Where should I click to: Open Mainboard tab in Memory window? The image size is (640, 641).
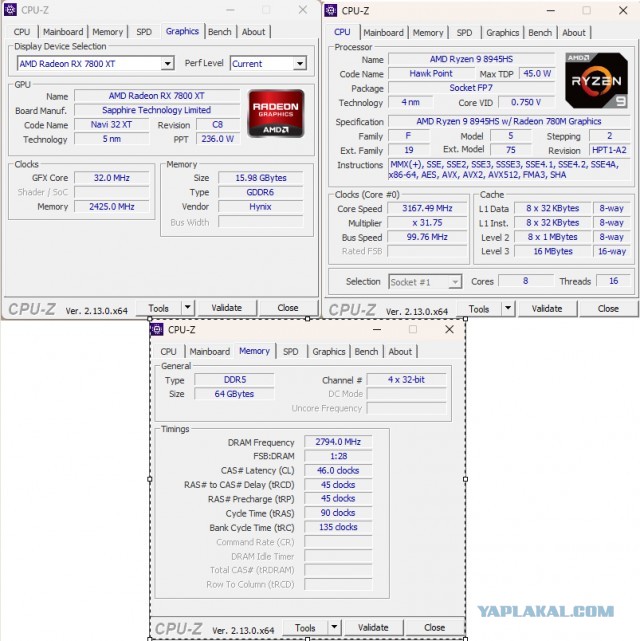[210, 352]
